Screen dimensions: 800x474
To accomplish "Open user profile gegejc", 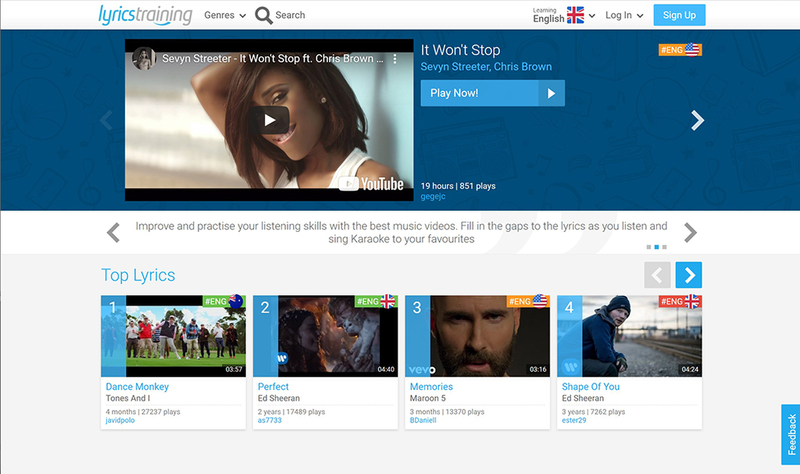I will (433, 196).
